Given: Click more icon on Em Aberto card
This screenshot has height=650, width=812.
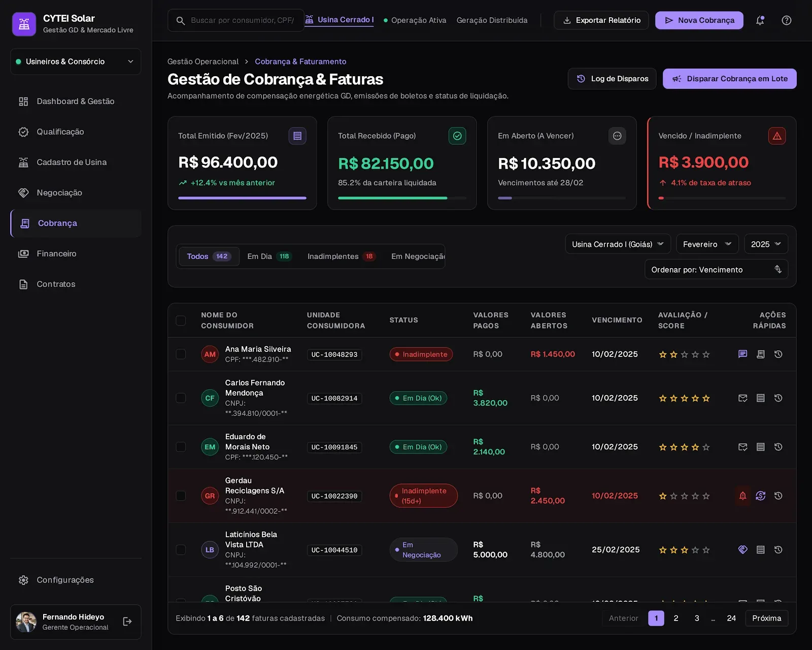Looking at the screenshot, I should point(617,136).
